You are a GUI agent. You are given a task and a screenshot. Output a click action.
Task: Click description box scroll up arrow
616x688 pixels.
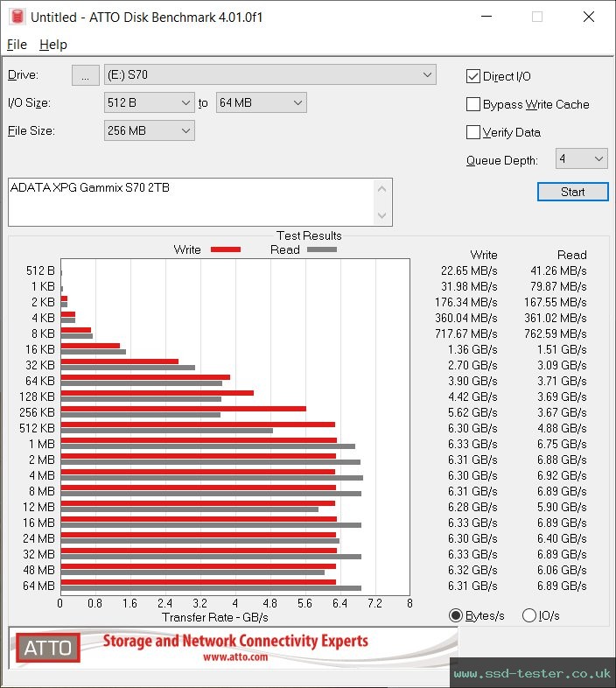coord(381,190)
